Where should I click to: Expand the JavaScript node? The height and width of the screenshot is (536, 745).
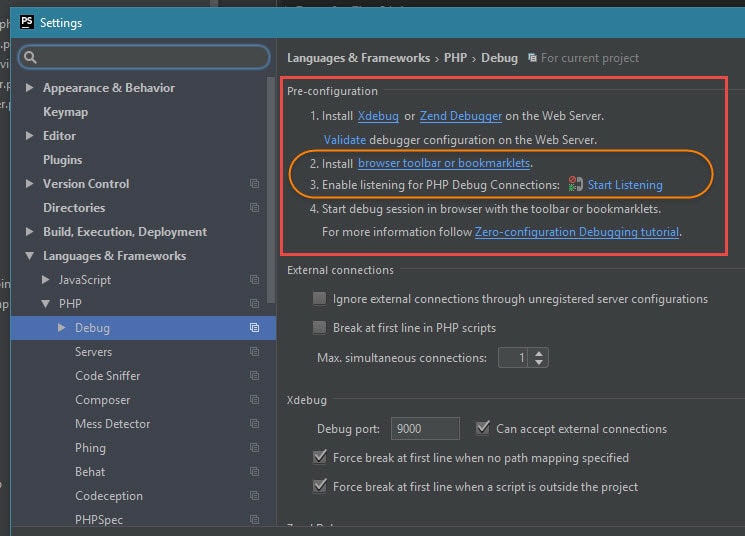pos(46,279)
